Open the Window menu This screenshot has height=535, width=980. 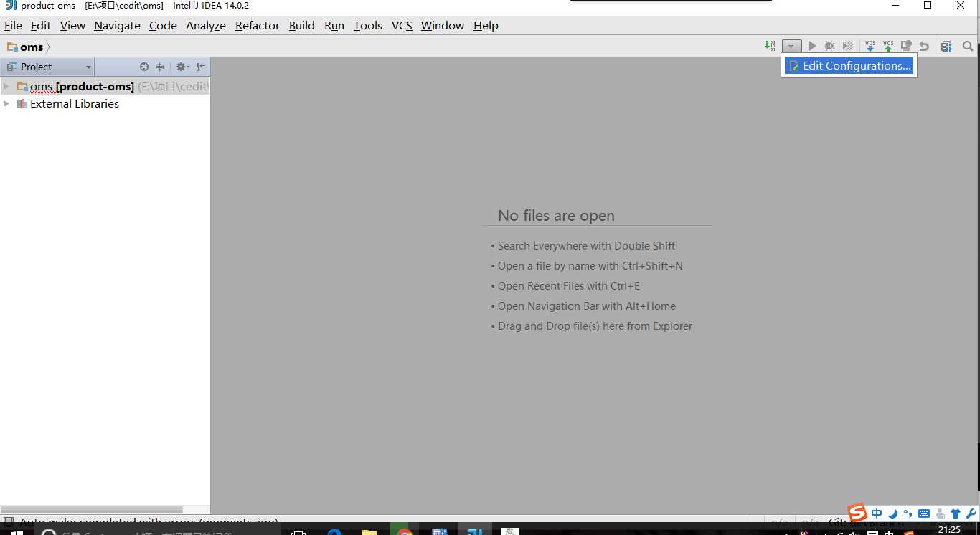pos(443,25)
